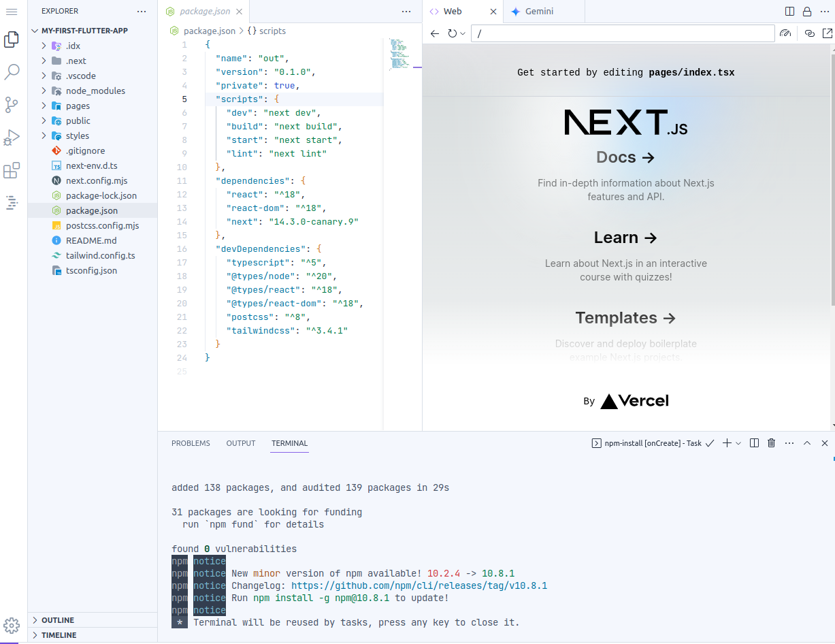
Task: Open preview in external browser tab
Action: pos(828,33)
